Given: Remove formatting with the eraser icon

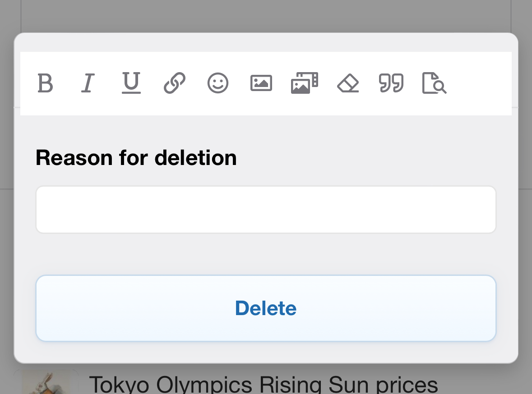Looking at the screenshot, I should click(x=348, y=83).
